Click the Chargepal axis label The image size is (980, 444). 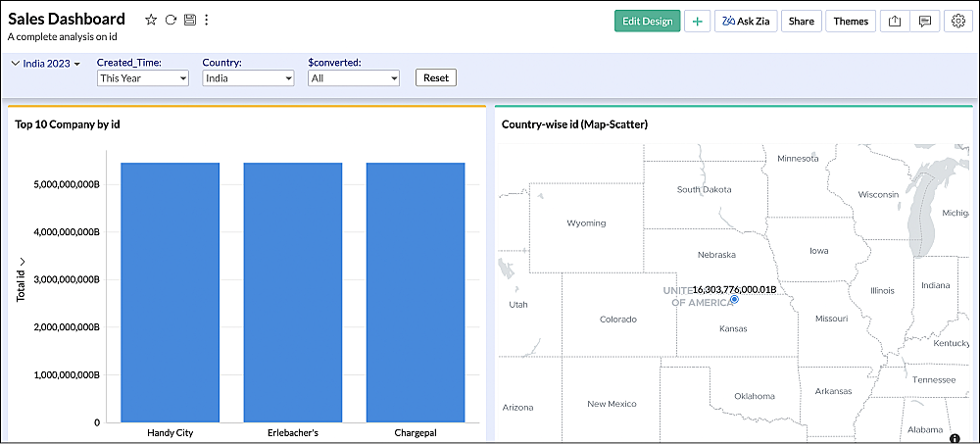click(416, 432)
